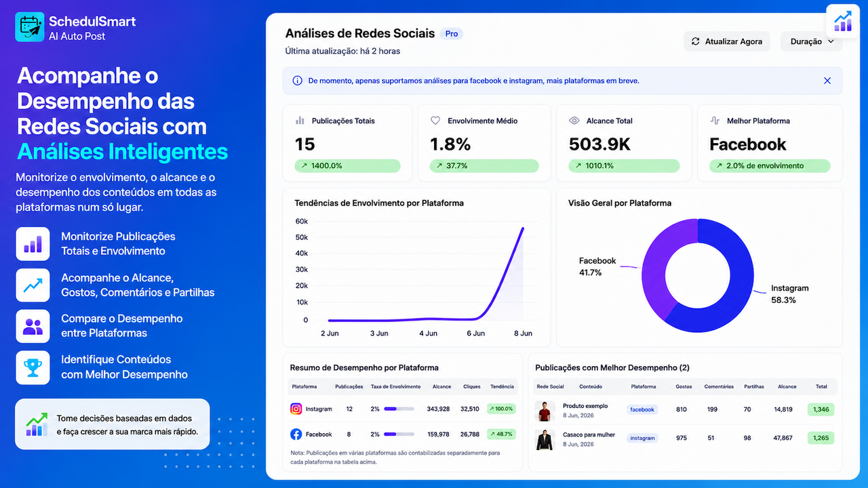Viewport: 868px width, 488px height.
Task: Click the Facebook logo in the performance table
Action: click(296, 434)
